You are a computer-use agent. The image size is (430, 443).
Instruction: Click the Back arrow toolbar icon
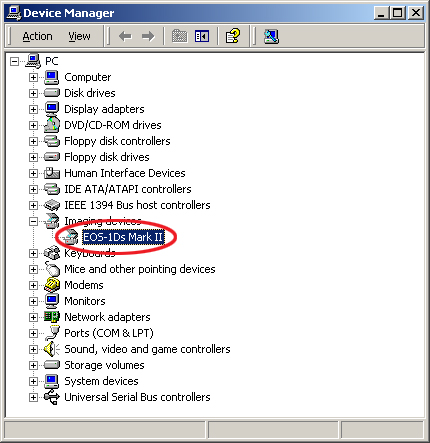[125, 36]
